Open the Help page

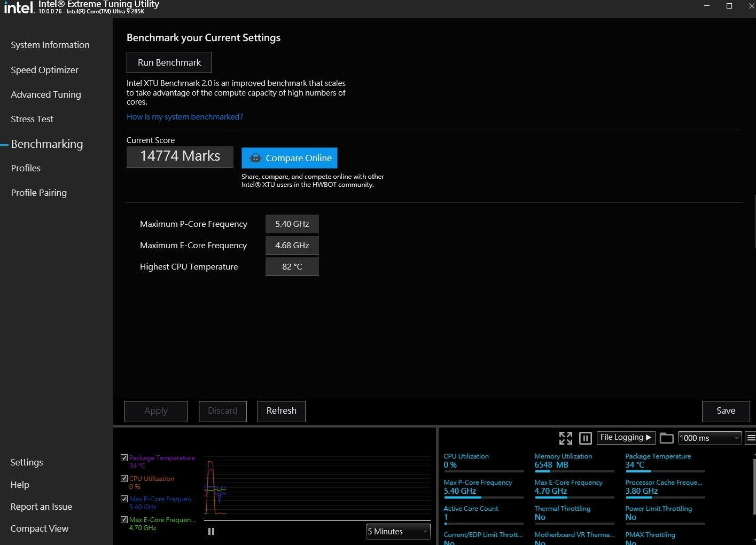click(x=20, y=485)
